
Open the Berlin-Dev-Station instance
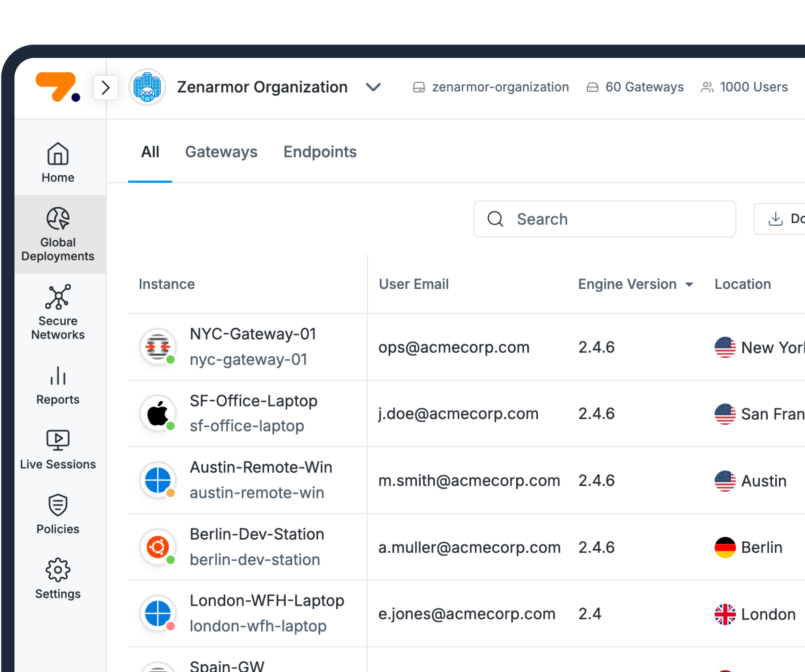pyautogui.click(x=257, y=534)
